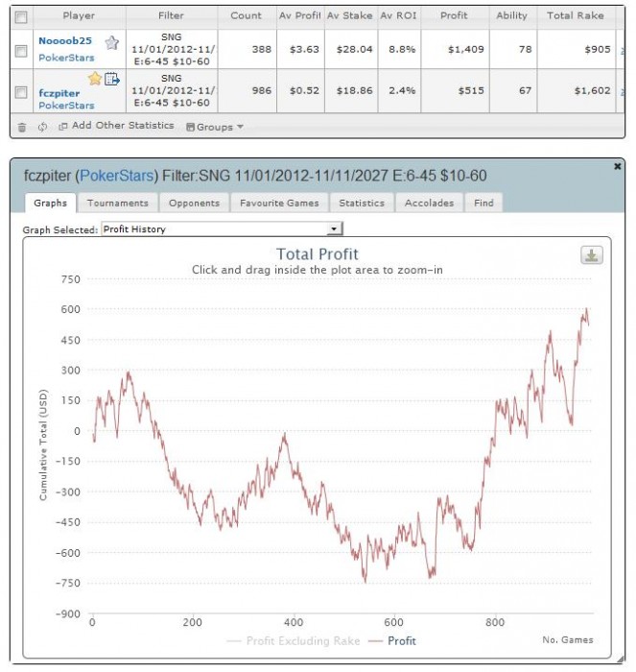Viewport: 636px width, 672px height.
Task: Switch to the Find tab
Action: [484, 203]
